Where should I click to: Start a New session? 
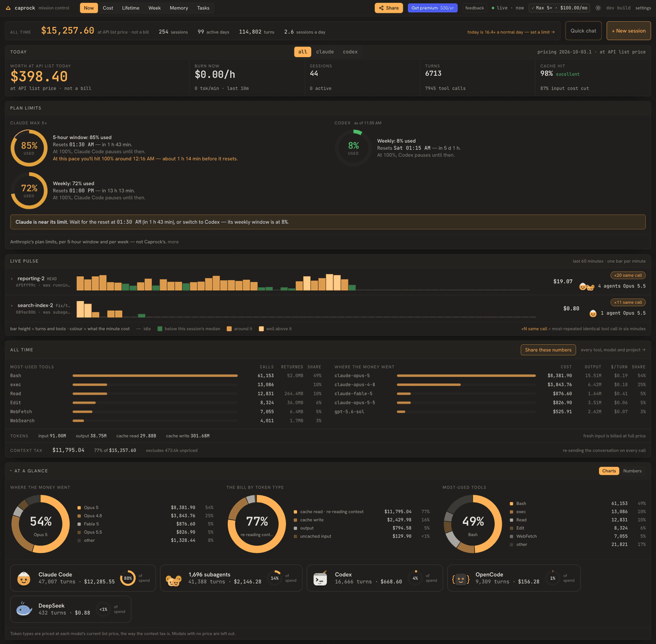click(x=629, y=31)
